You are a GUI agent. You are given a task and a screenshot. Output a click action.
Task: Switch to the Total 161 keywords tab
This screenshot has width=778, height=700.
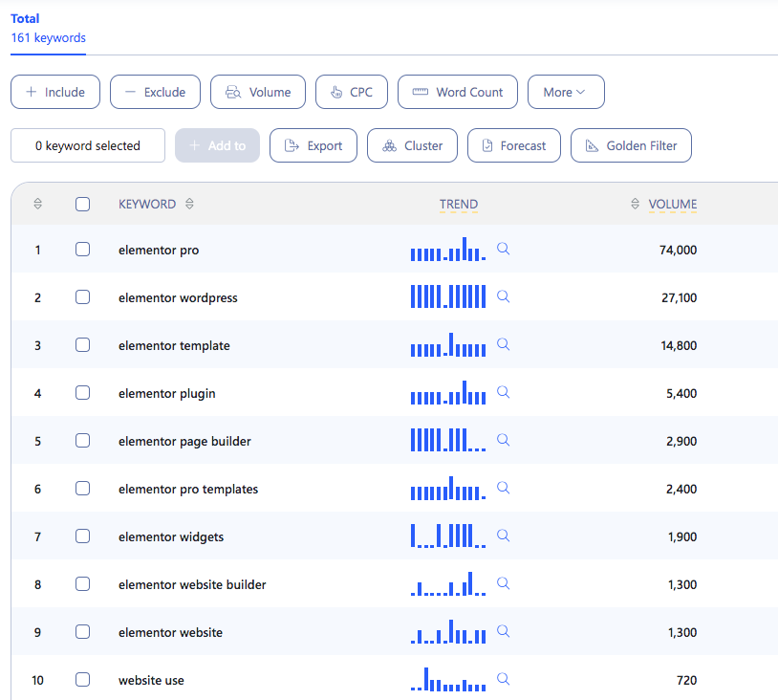(48, 29)
